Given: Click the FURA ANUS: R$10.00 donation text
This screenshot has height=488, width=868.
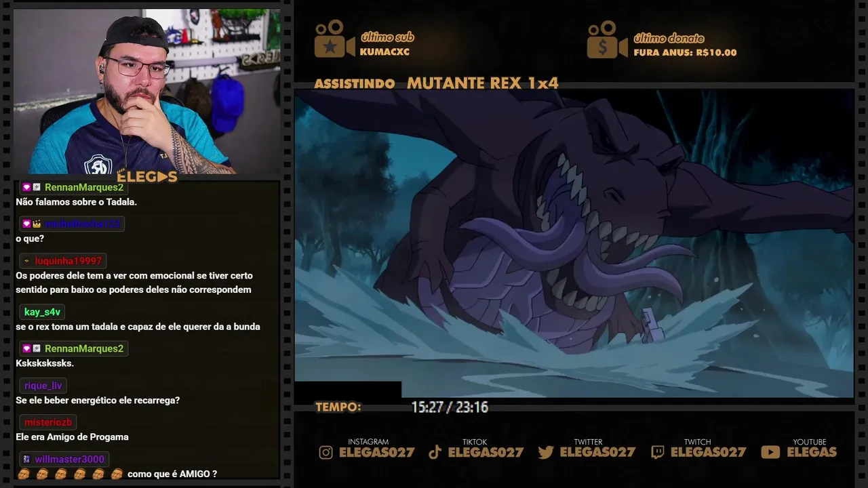Looking at the screenshot, I should [685, 52].
